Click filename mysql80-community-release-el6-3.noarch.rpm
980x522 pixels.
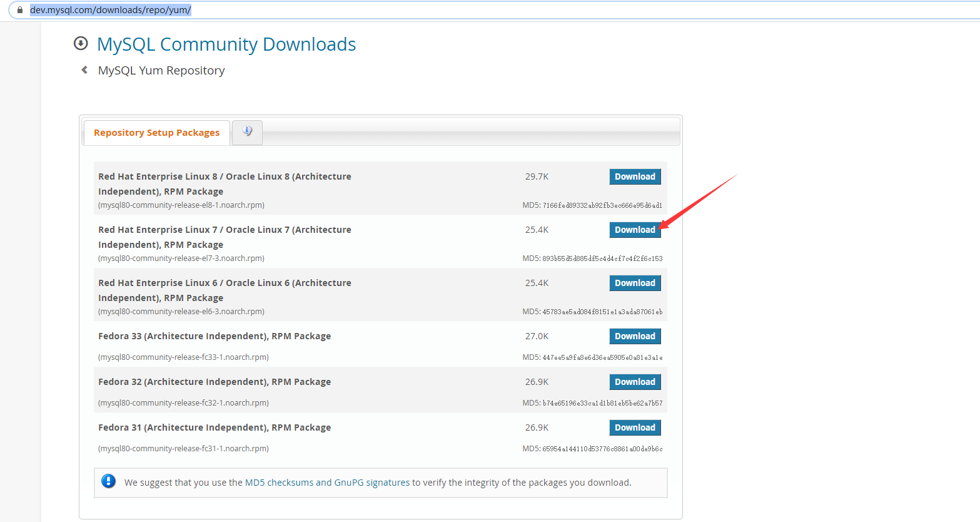[x=181, y=312]
